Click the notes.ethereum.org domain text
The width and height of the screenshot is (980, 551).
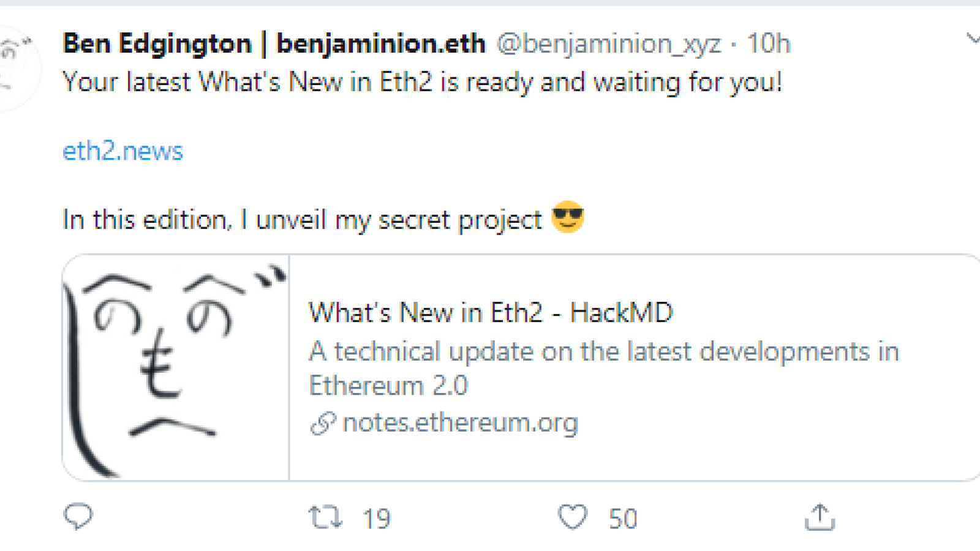click(x=460, y=422)
